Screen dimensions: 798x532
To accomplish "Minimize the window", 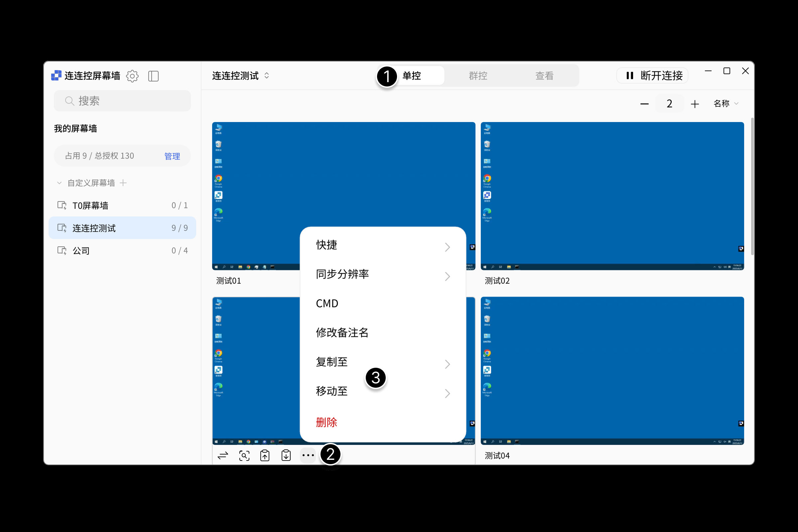I will [x=708, y=71].
